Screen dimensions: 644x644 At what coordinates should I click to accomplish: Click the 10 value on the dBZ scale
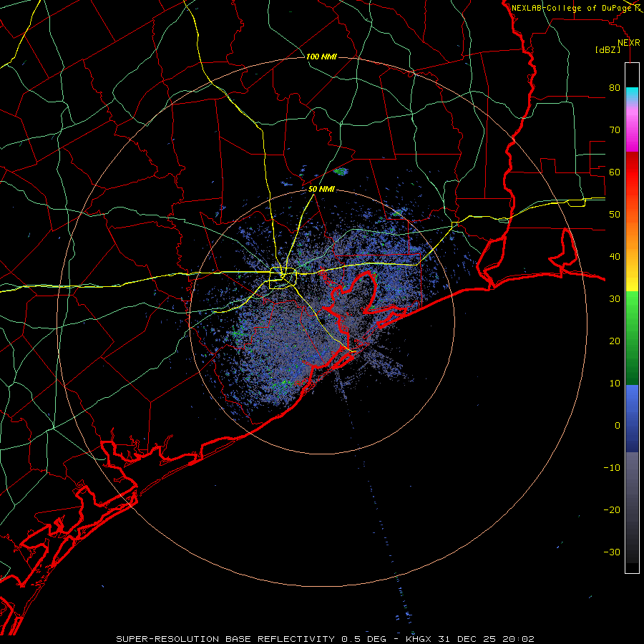[615, 384]
